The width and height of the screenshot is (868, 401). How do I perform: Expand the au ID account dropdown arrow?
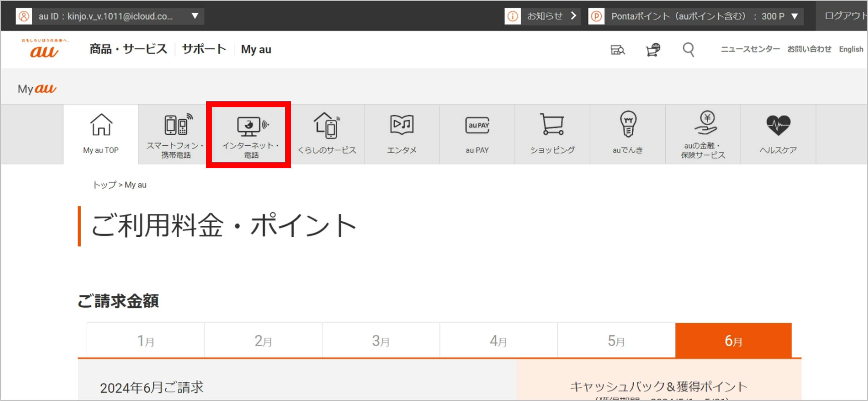[x=195, y=16]
